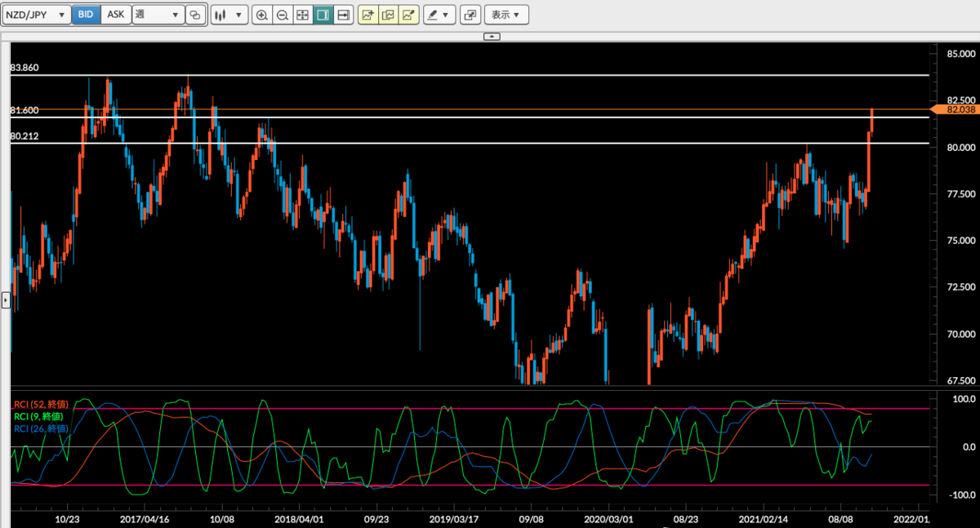
Task: Click the 85.000 price axis label
Action: (960, 55)
